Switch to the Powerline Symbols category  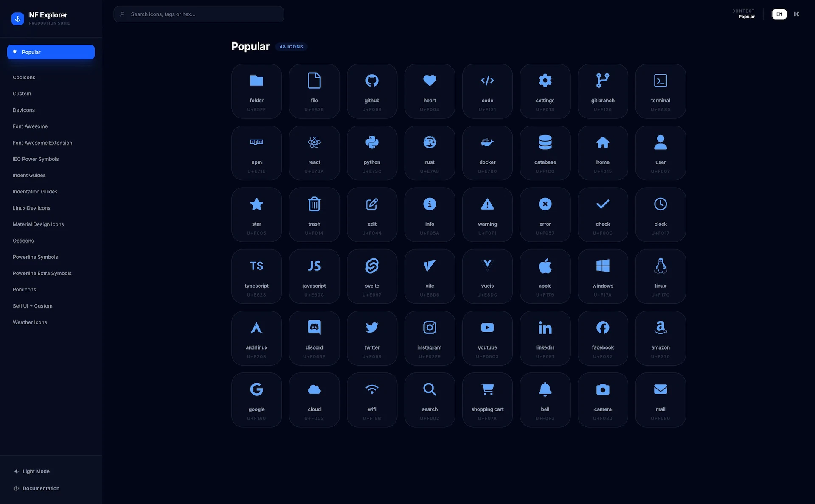click(35, 257)
